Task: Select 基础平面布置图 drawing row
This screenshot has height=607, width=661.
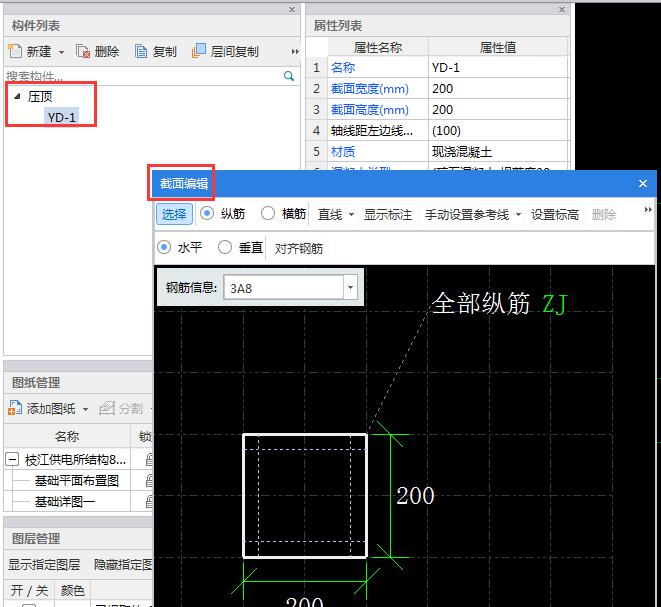Action: tap(77, 481)
